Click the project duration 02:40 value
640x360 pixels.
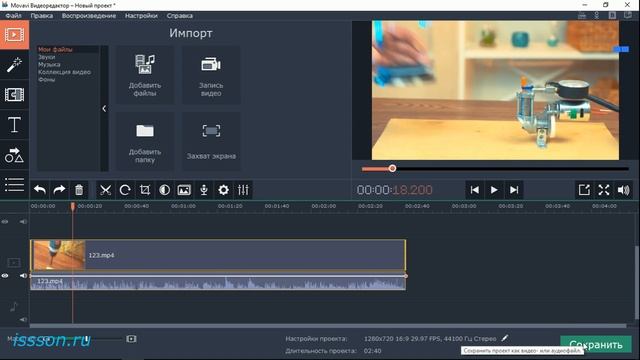coord(372,351)
